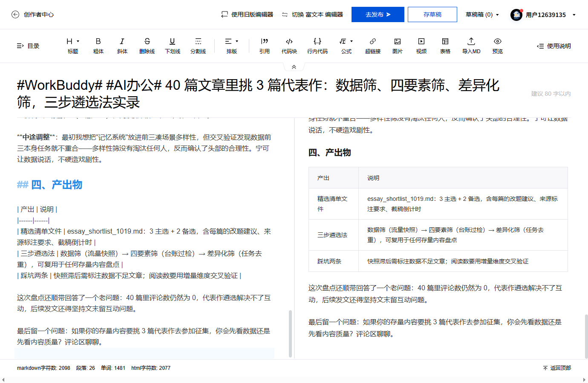Open the heading (标题) level dropdown
The height and width of the screenshot is (383, 588).
pyautogui.click(x=73, y=46)
